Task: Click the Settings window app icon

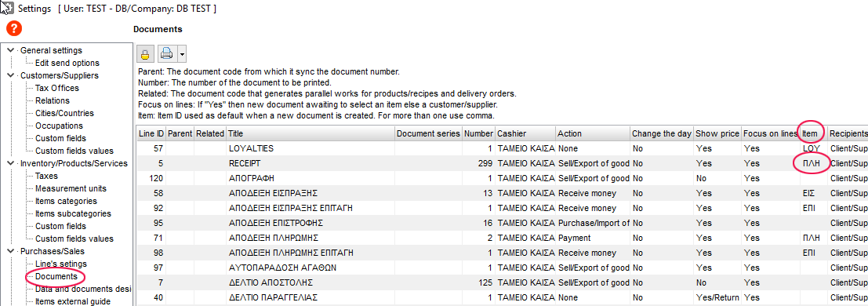Action: pyautogui.click(x=7, y=8)
